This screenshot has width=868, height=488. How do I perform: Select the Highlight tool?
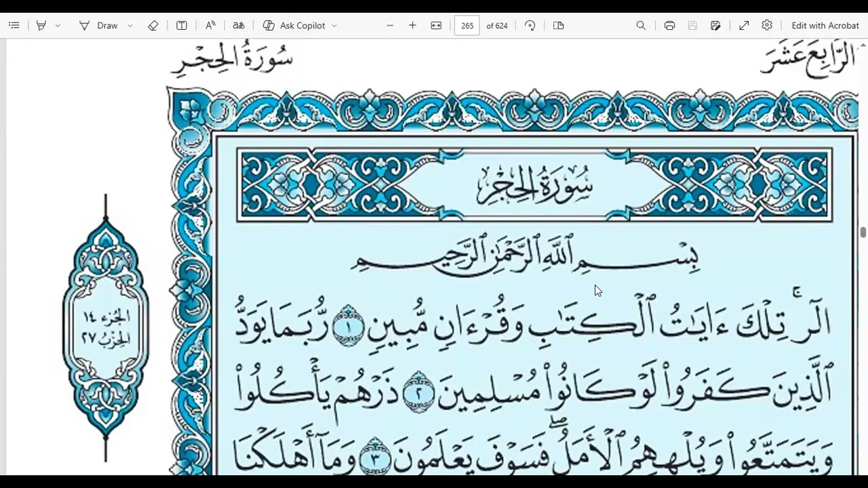click(x=41, y=25)
